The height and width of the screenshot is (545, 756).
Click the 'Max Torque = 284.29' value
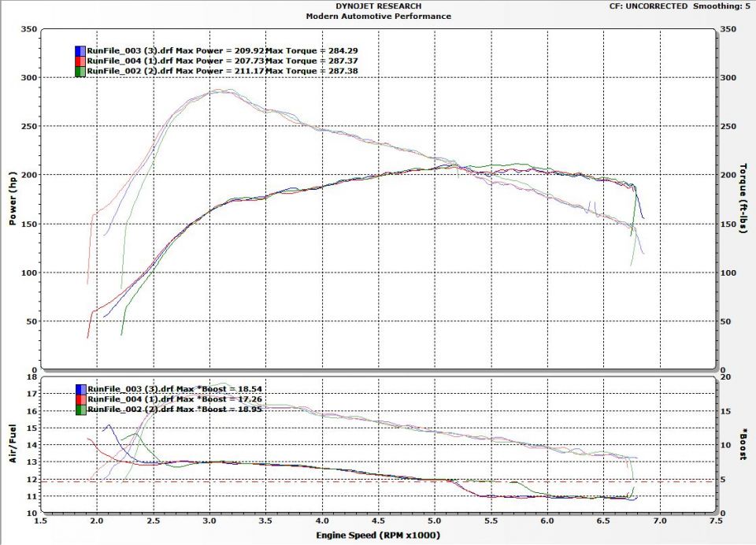tap(312, 50)
